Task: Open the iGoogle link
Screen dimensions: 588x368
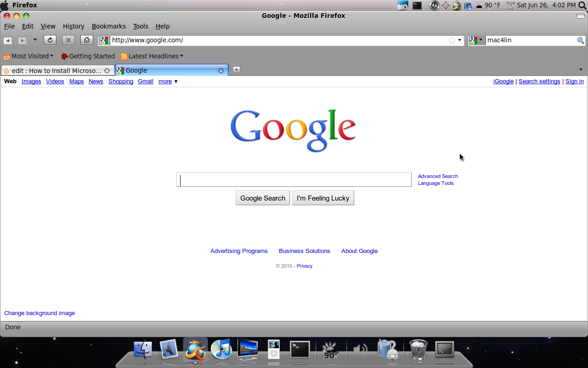Action: [x=503, y=81]
